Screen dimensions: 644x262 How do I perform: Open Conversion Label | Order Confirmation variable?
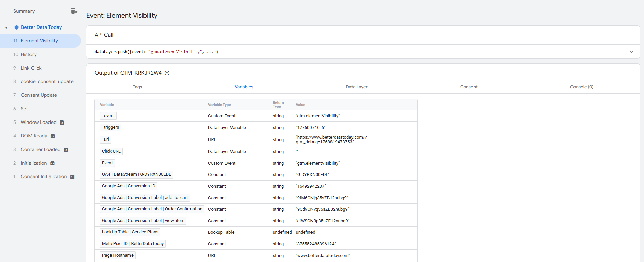pyautogui.click(x=152, y=209)
